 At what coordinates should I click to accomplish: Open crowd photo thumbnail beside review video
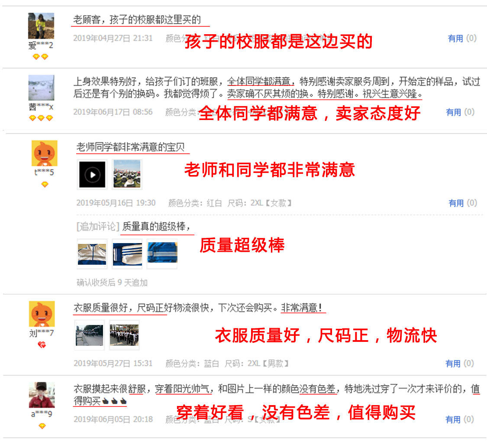pos(127,175)
